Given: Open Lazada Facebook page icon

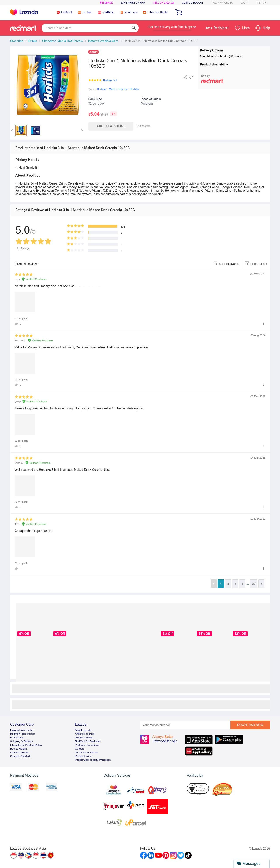Looking at the screenshot, I should coord(143,855).
